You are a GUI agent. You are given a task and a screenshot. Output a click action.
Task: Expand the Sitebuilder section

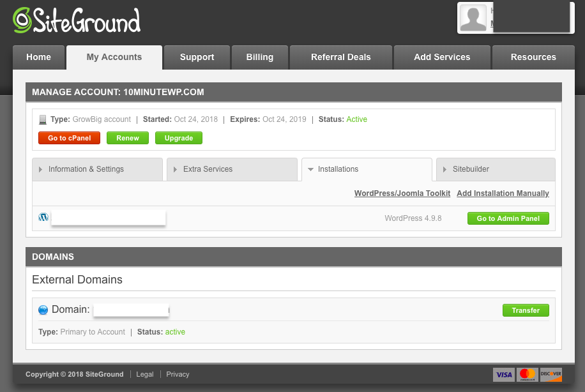click(x=496, y=169)
